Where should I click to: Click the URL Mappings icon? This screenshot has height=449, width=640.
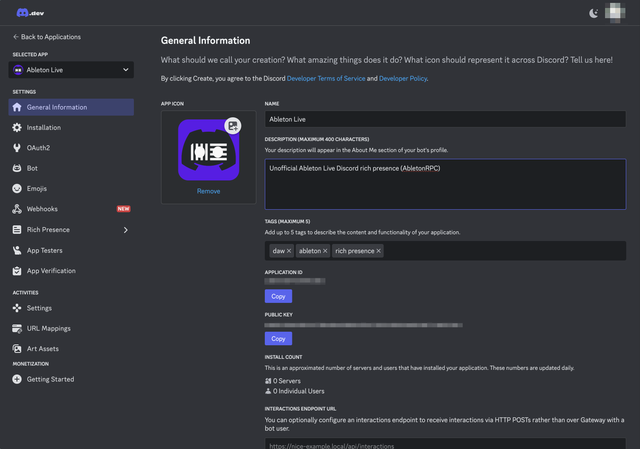tap(17, 328)
